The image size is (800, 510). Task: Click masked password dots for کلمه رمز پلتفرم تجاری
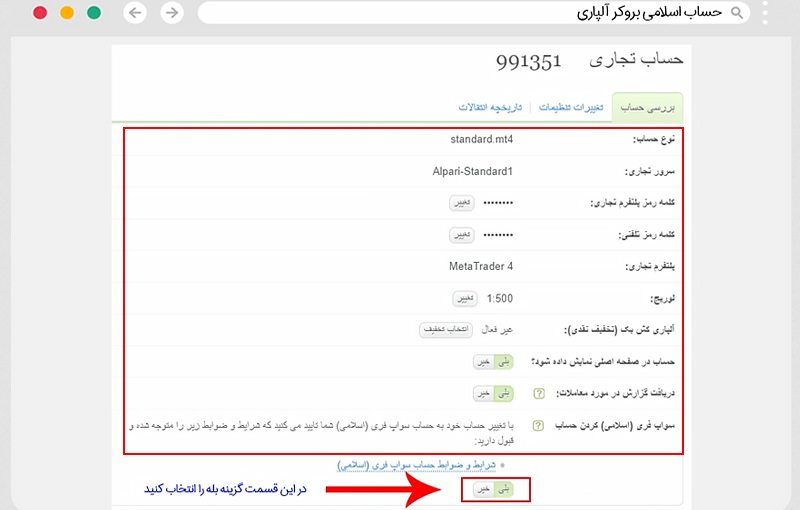[x=498, y=203]
